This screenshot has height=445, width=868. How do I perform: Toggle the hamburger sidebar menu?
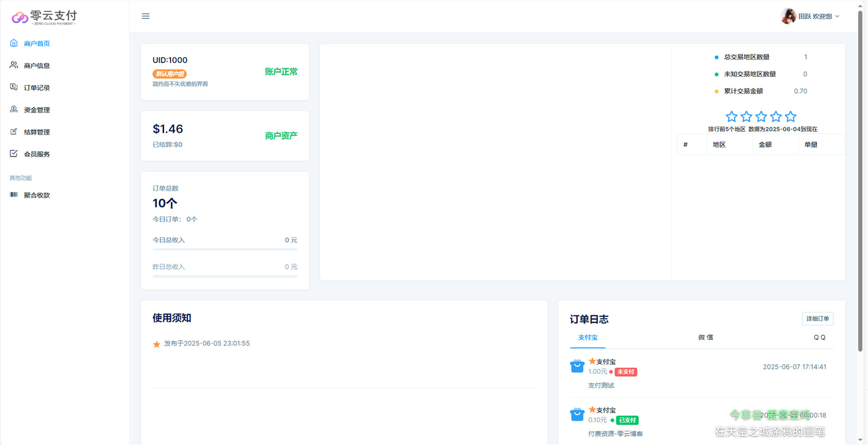click(x=146, y=16)
